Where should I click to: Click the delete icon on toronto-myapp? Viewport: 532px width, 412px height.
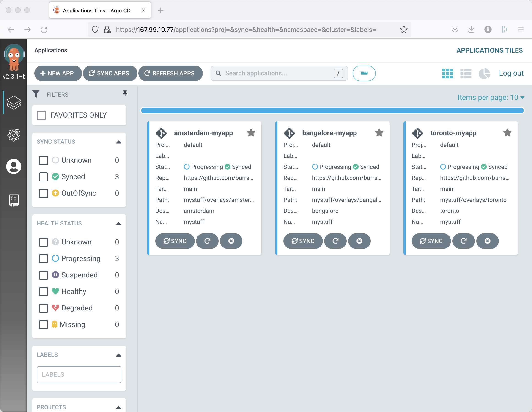(487, 241)
